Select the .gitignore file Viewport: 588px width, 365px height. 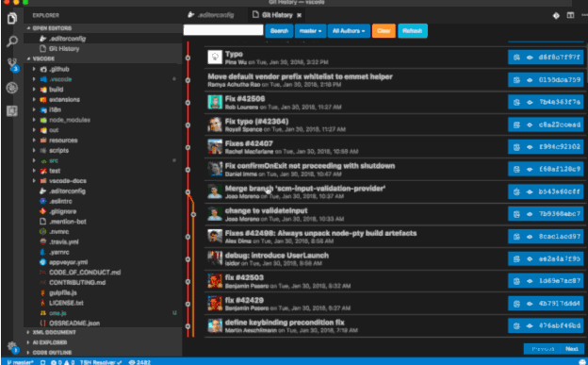pos(62,211)
